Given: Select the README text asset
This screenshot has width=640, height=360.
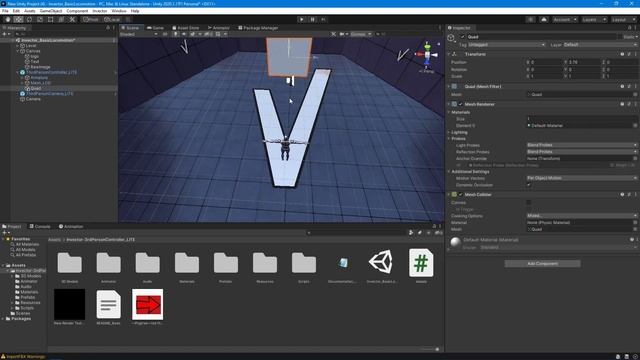Looking at the screenshot, I should tap(109, 304).
